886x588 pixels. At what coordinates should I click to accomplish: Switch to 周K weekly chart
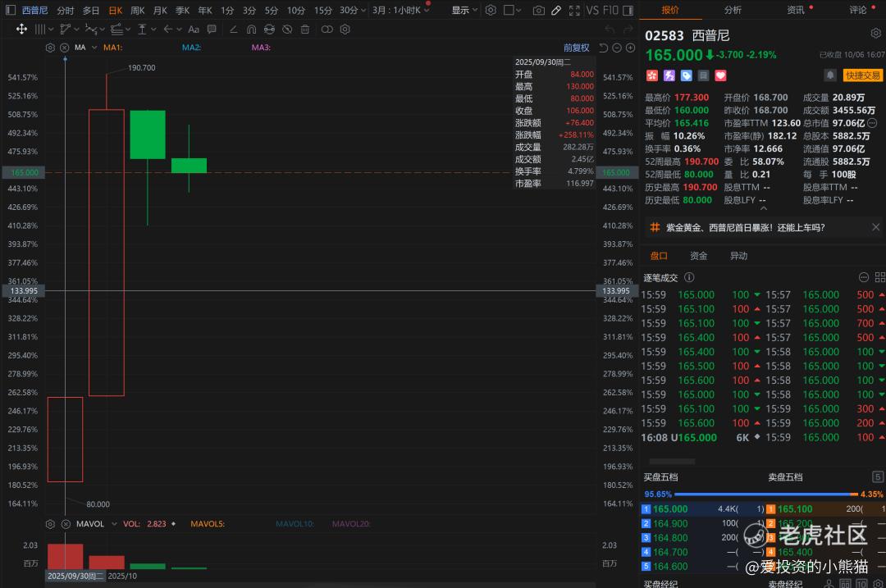(137, 10)
